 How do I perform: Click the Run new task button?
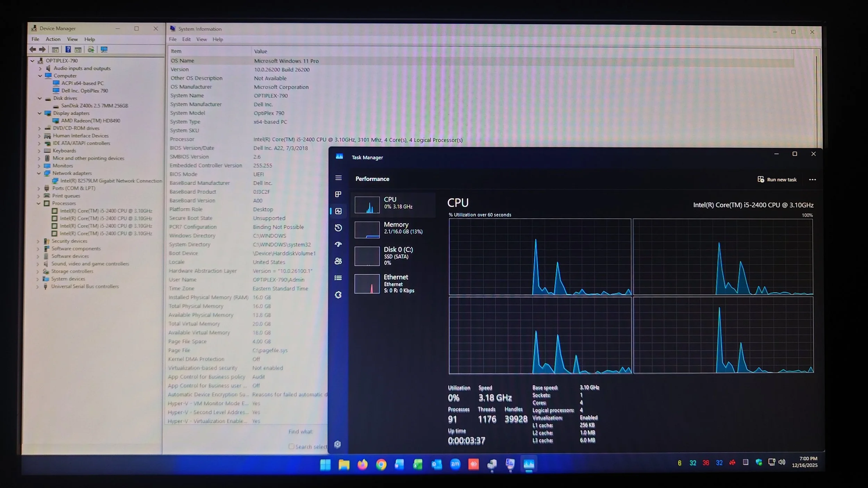777,179
